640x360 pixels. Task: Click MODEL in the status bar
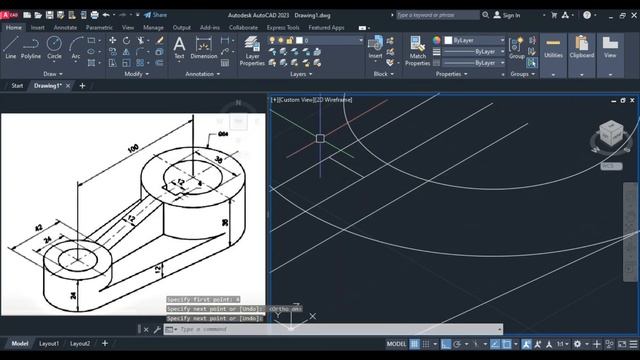pos(396,344)
